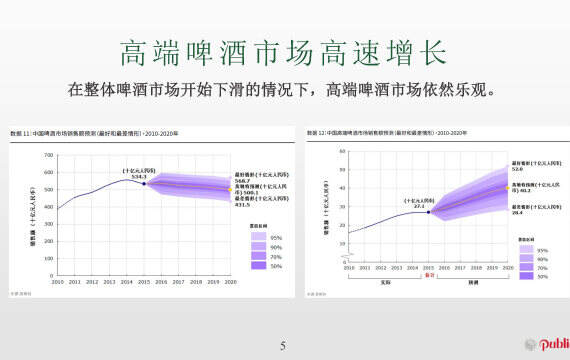This screenshot has width=570, height=360.
Task: Pick the 95% legend swatch in figure 11
Action: click(258, 237)
